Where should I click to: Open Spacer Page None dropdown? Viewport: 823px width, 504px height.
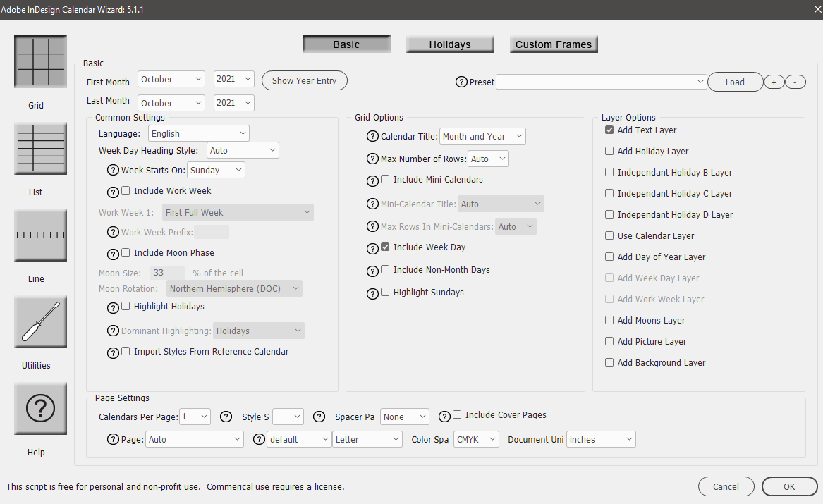click(405, 417)
